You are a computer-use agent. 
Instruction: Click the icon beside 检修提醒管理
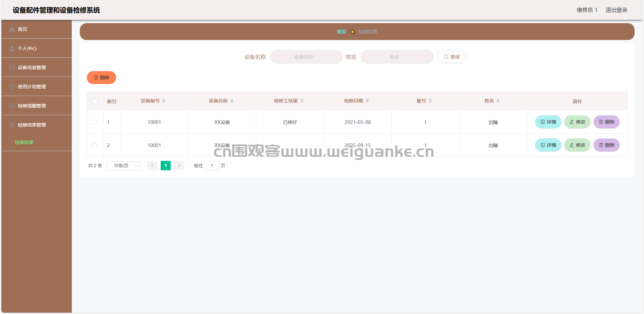coord(12,106)
